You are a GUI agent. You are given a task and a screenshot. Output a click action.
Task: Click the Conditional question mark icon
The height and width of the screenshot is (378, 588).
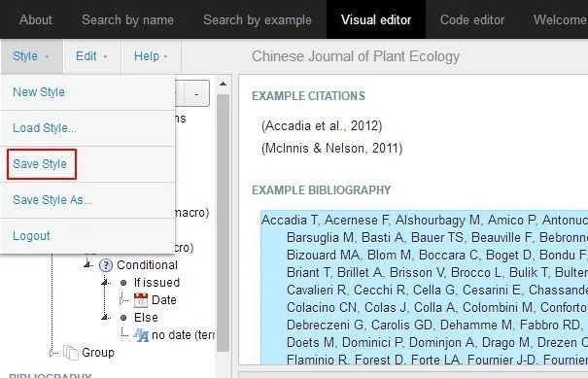pos(106,265)
